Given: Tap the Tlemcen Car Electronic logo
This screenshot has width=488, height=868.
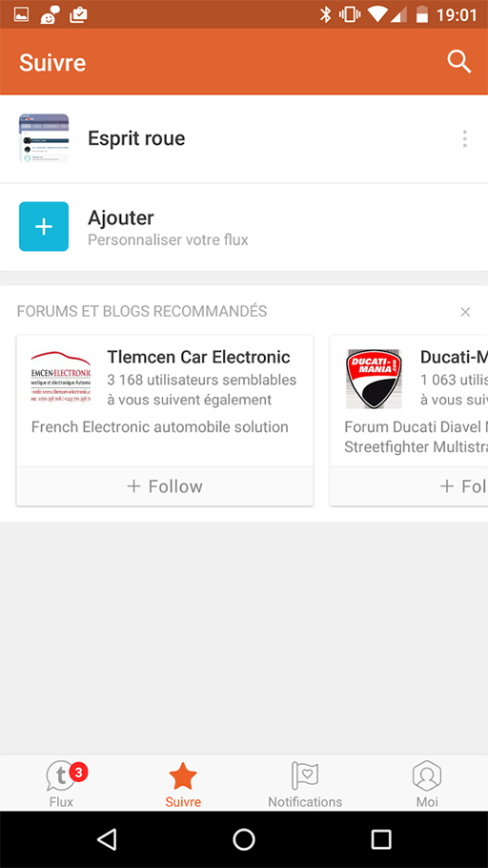Looking at the screenshot, I should (60, 377).
